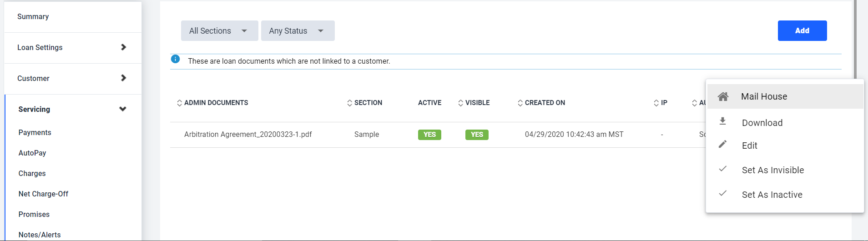868x241 pixels.
Task: Sort by Admin Documents column arrows
Action: [x=179, y=103]
